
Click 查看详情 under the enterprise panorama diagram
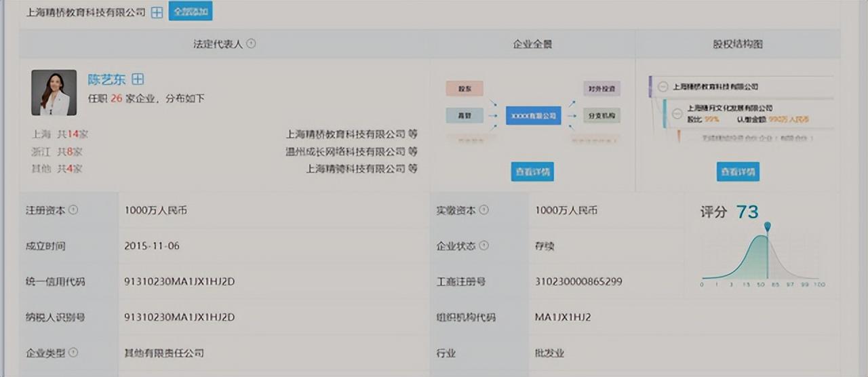[x=532, y=172]
